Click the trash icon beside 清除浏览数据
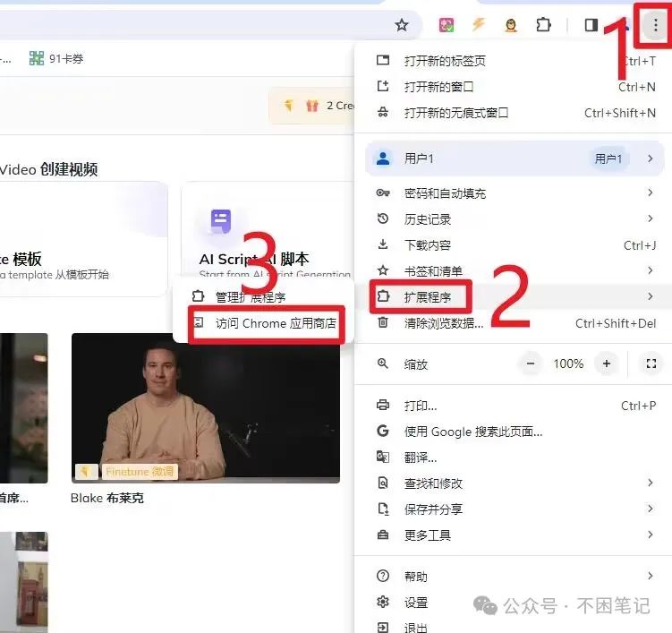 coord(383,322)
